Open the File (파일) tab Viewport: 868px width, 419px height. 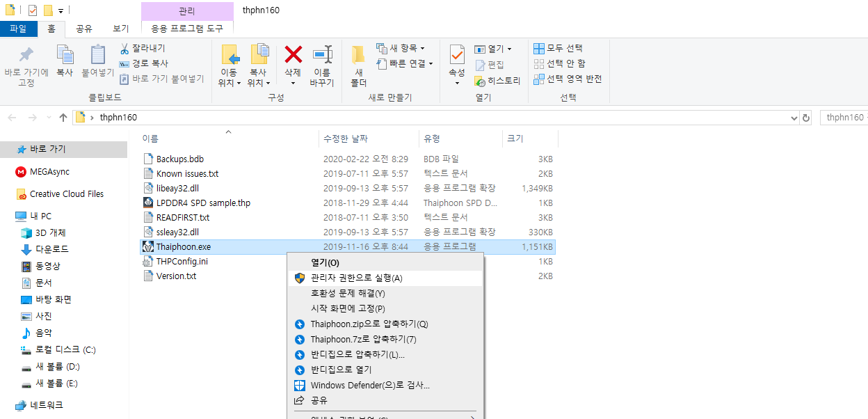coord(18,29)
